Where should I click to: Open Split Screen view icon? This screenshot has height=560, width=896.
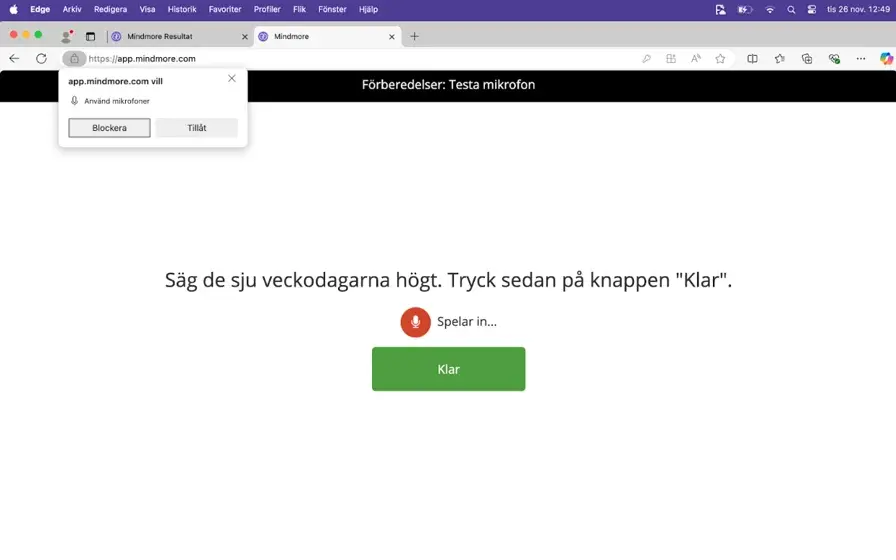[x=753, y=59]
